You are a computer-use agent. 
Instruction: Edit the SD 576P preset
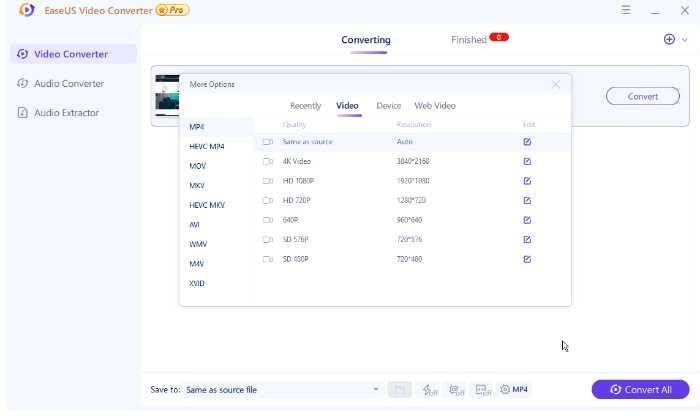[x=527, y=240]
